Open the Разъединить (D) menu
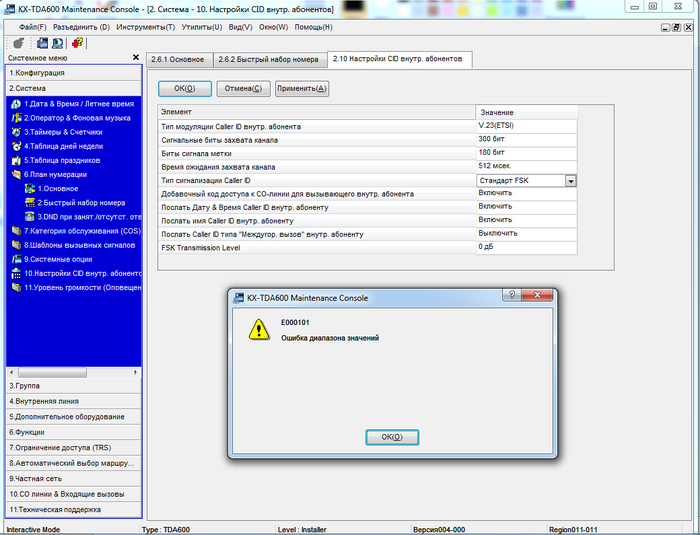The image size is (700, 535). pyautogui.click(x=81, y=27)
